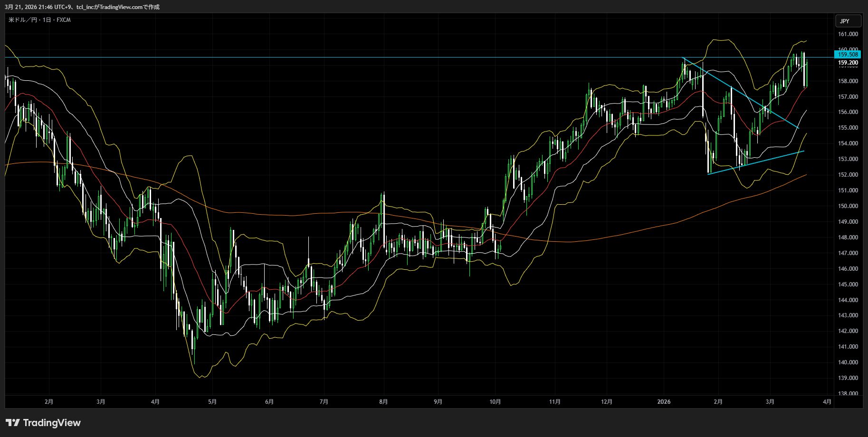Viewport: 868px width, 437px height.
Task: Click the 5月 label on time axis
Action: click(x=212, y=402)
